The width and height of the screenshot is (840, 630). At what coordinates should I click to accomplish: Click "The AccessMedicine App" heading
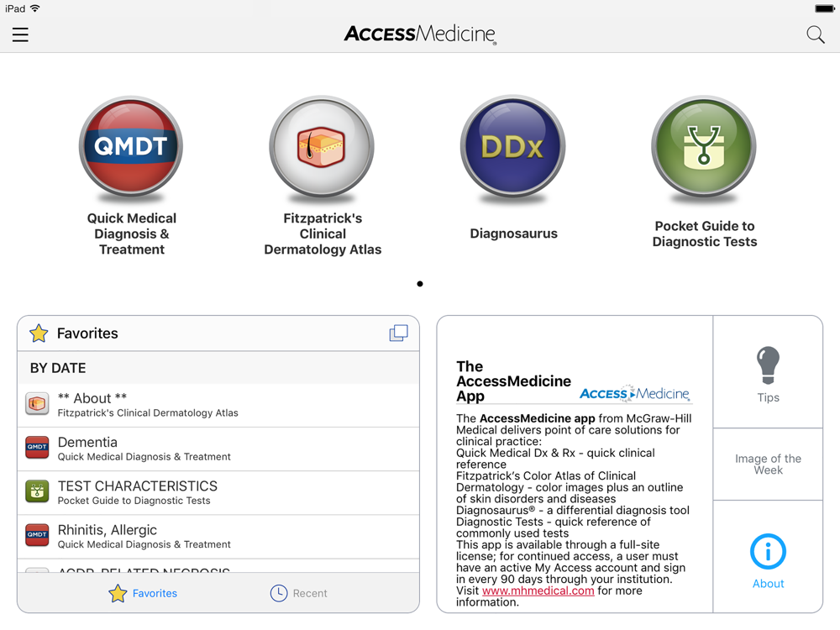pos(514,381)
